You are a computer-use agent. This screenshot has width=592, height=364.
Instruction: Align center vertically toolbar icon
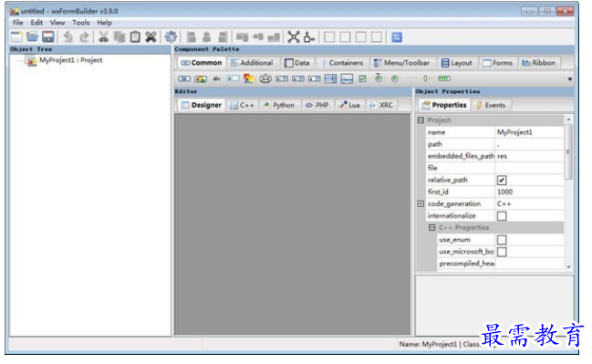tap(258, 36)
